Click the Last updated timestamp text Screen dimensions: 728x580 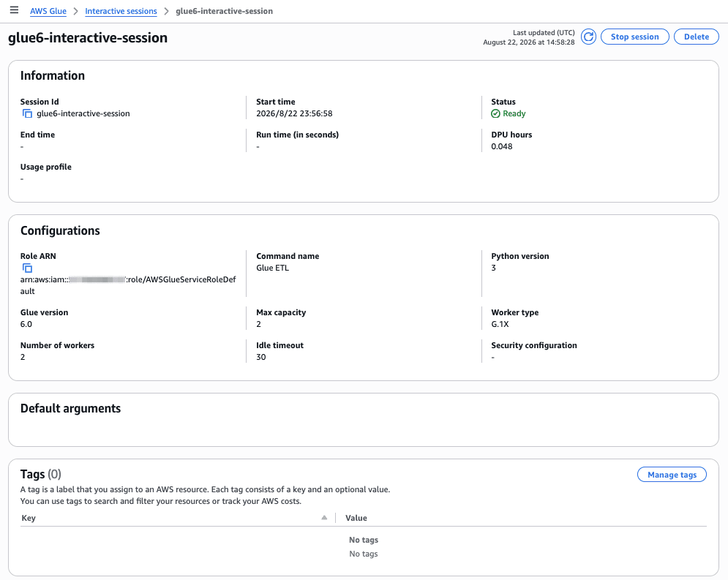tap(529, 42)
